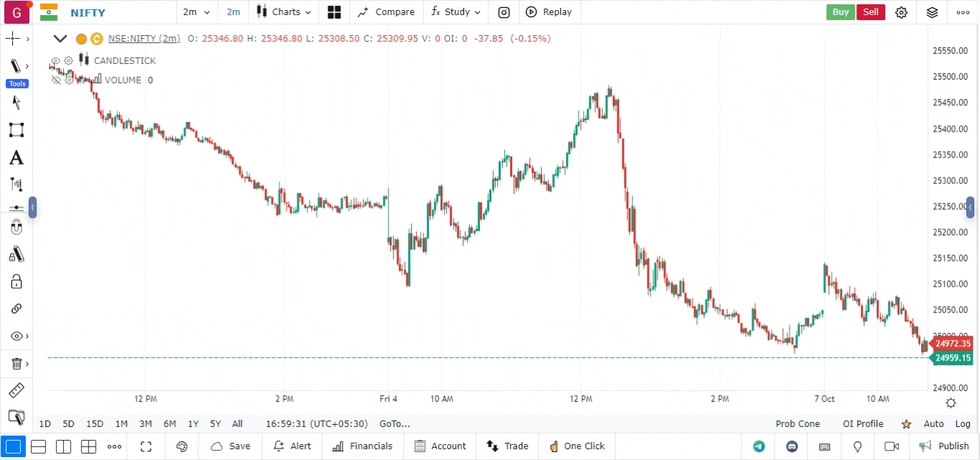
Task: Toggle candlestick series visibility eye
Action: pyautogui.click(x=55, y=60)
